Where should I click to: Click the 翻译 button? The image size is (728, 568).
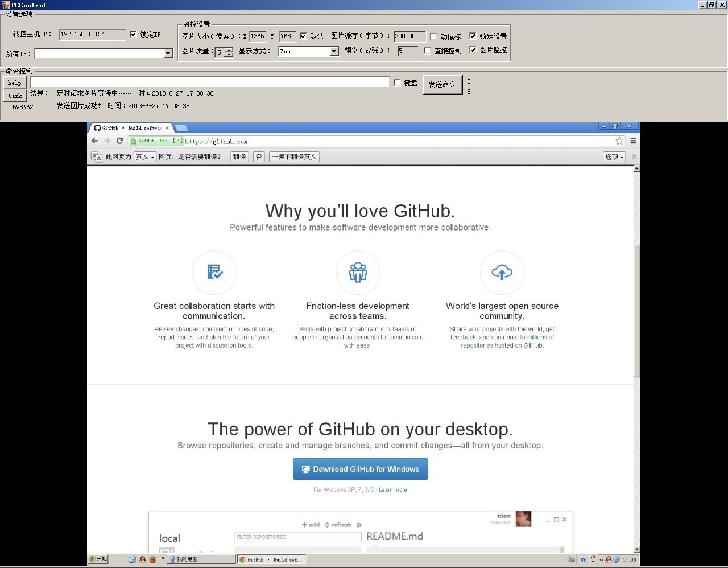tap(239, 157)
